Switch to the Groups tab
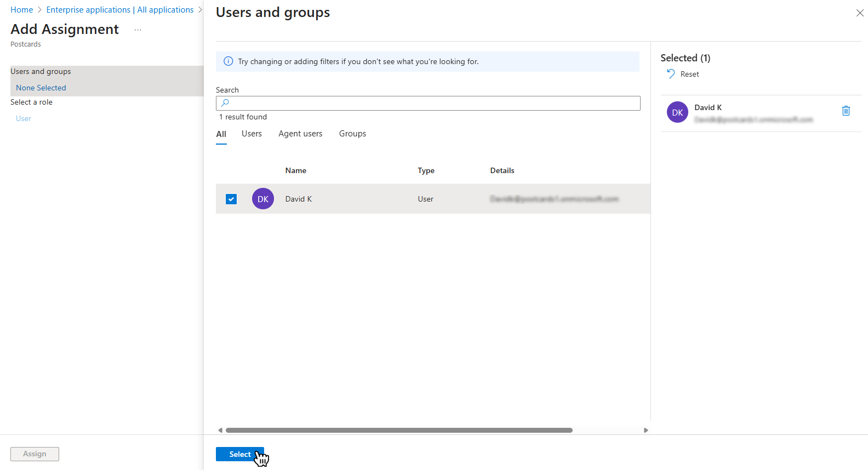The height and width of the screenshot is (470, 868). coord(352,134)
